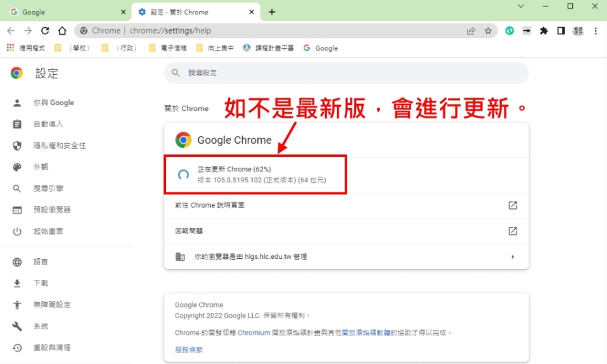
Task: Open 語言 settings section
Action: point(41,262)
